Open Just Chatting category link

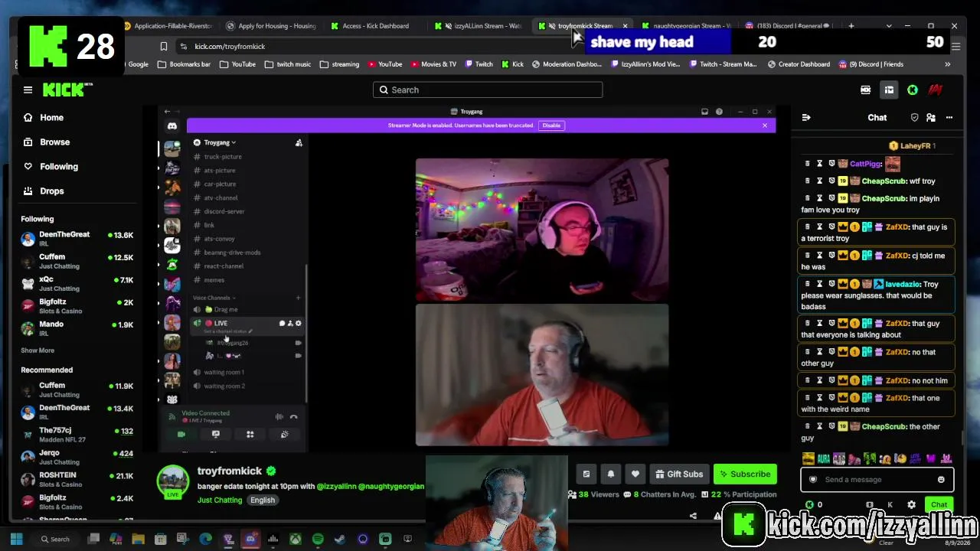click(220, 500)
